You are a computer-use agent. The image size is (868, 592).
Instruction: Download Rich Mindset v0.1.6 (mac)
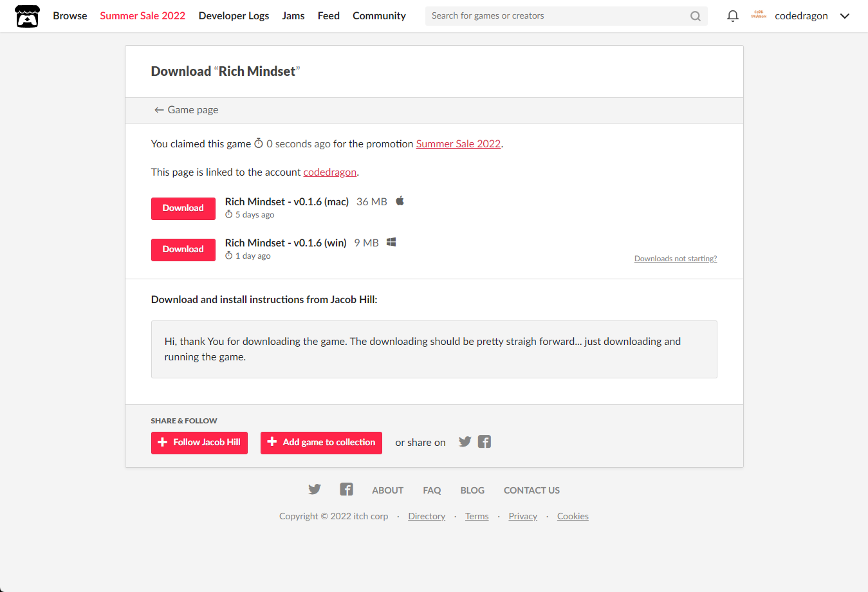tap(183, 208)
